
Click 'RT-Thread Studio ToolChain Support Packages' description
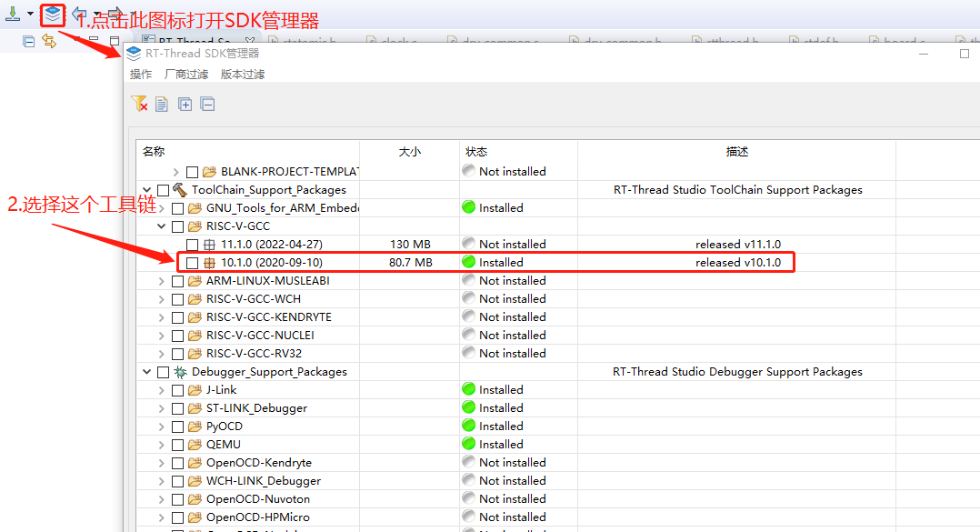point(738,190)
